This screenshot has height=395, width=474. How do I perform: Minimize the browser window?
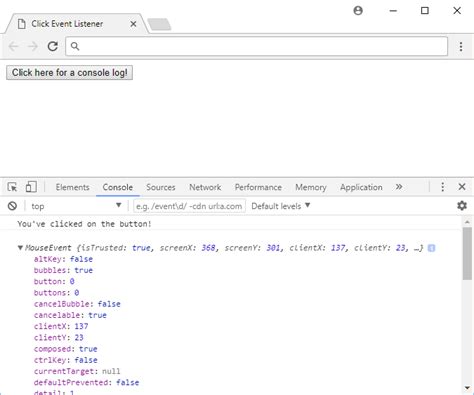(x=393, y=11)
